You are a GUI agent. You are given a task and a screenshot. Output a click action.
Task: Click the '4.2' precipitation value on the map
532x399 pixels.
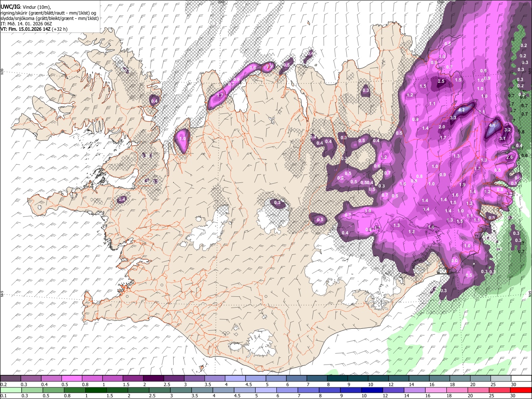pos(461,110)
